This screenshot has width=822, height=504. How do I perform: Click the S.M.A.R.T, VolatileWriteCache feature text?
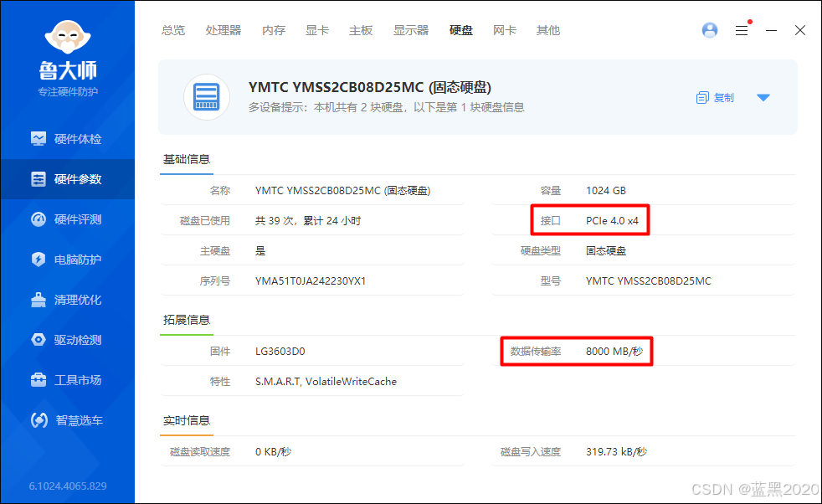pos(326,382)
